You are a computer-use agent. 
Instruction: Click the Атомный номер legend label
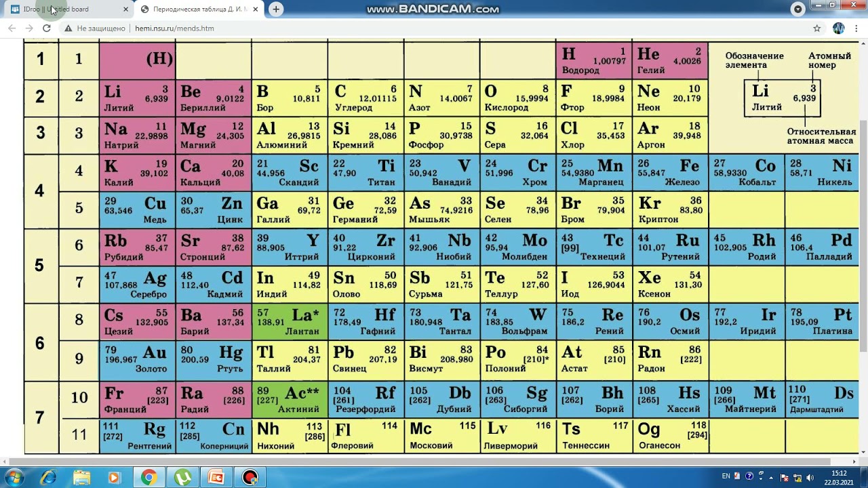(x=831, y=60)
